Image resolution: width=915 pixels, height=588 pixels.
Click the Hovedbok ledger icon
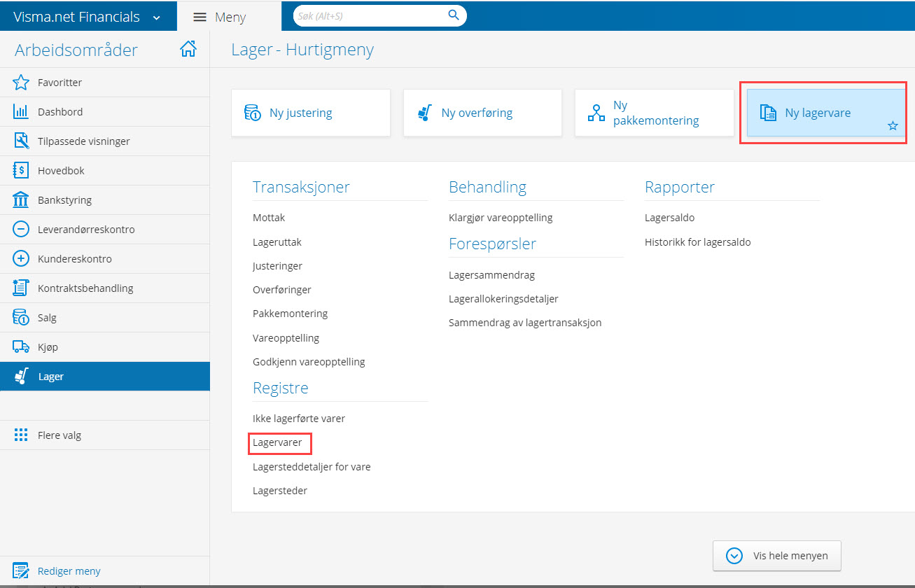pyautogui.click(x=21, y=171)
